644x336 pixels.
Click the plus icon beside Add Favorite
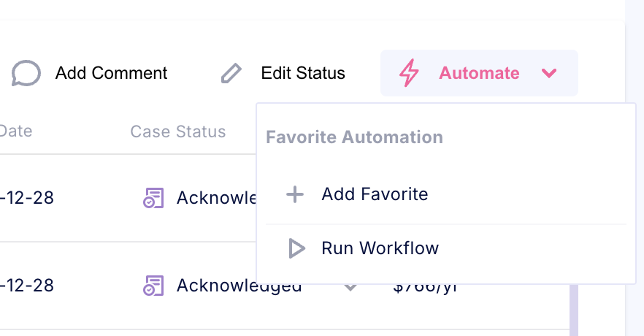[x=294, y=194]
